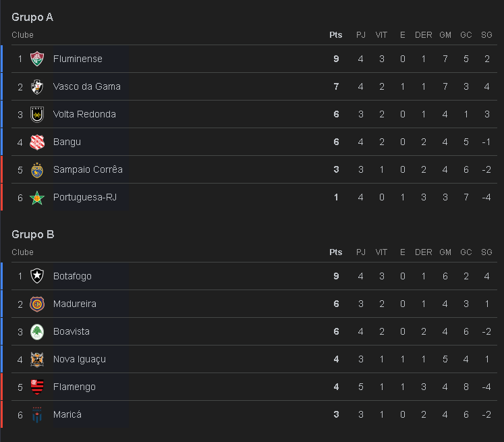The height and width of the screenshot is (442, 504).
Task: Click the Vasco da Gama crest icon
Action: click(37, 86)
